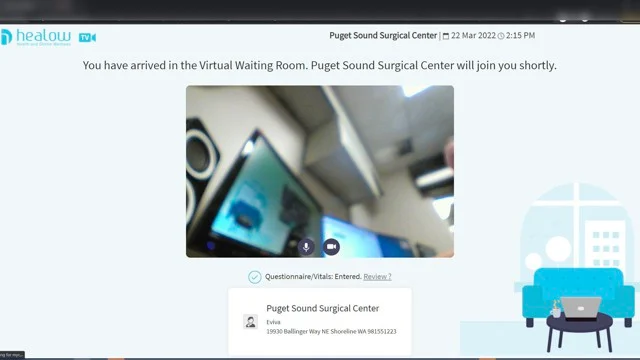The height and width of the screenshot is (360, 640).
Task: Click the provider avatar in the Puget Sound card
Action: tap(250, 322)
